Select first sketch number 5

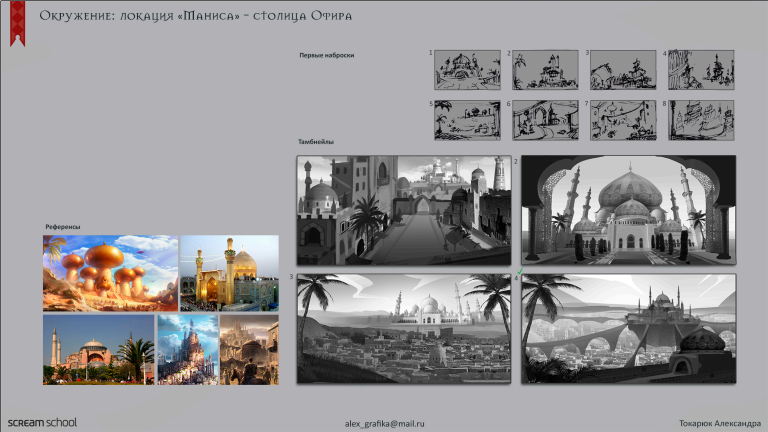click(467, 120)
